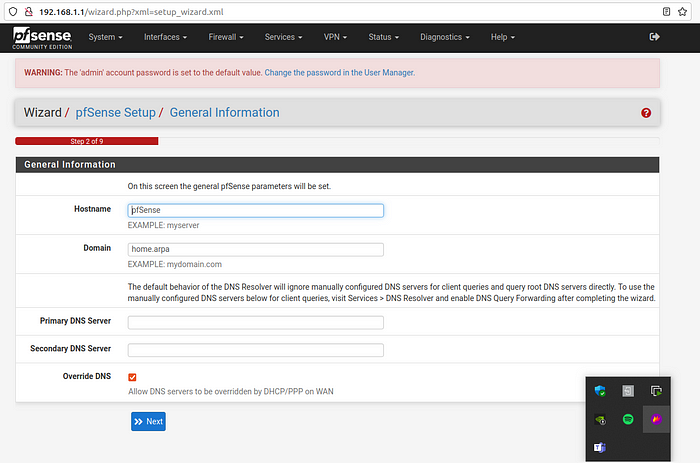Click the purple flame tray icon

pos(656,419)
